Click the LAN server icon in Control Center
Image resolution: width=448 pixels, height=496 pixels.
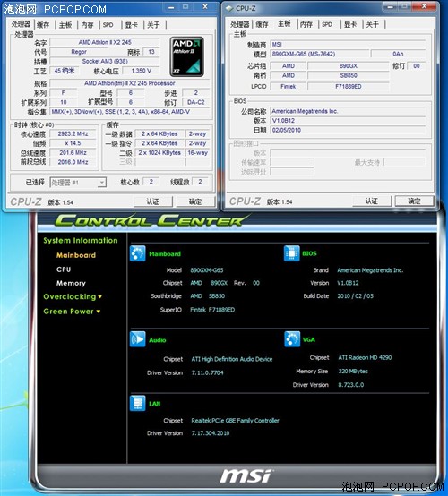(137, 403)
